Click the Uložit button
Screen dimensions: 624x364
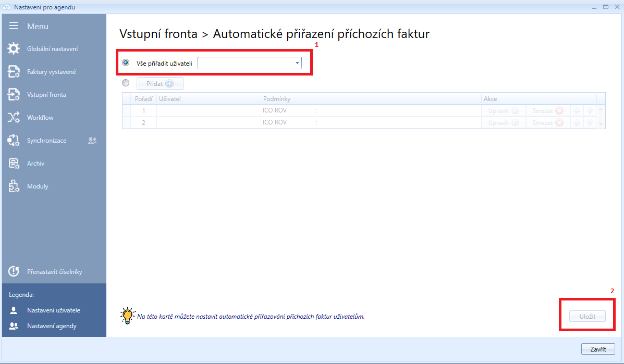coord(587,316)
